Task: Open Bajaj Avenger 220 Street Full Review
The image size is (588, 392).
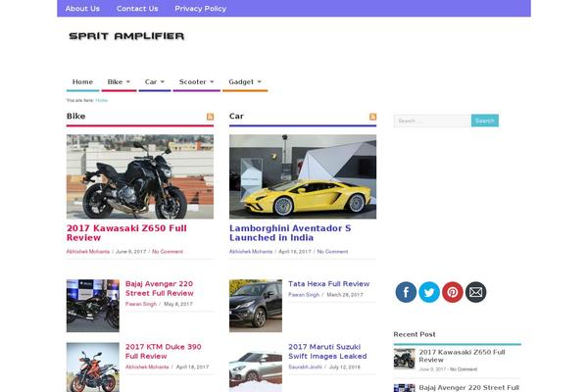Action: (160, 288)
